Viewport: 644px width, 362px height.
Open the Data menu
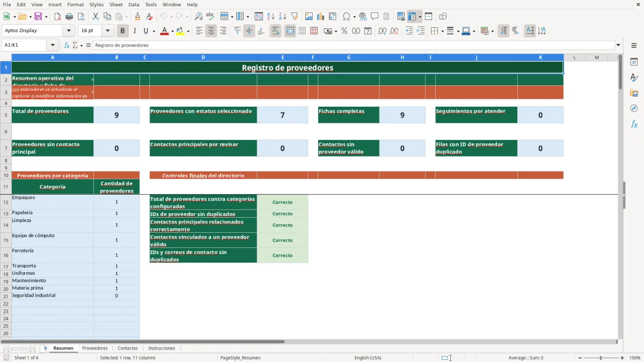point(134,4)
